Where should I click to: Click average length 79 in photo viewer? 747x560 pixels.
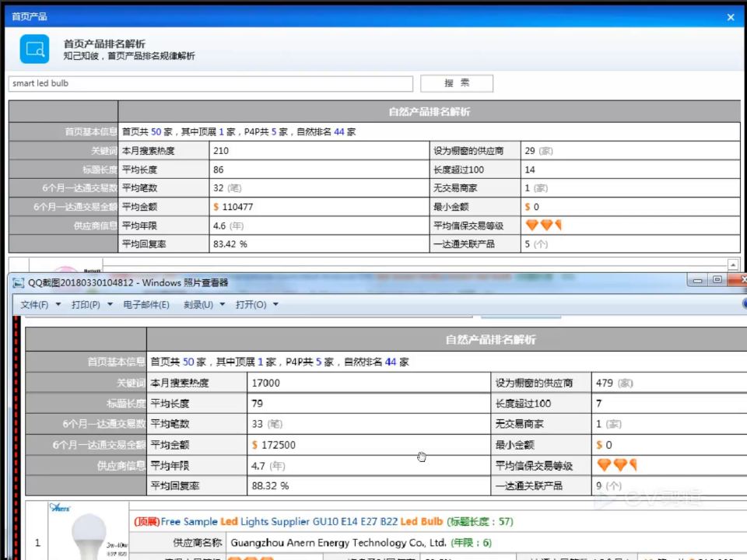coord(258,404)
